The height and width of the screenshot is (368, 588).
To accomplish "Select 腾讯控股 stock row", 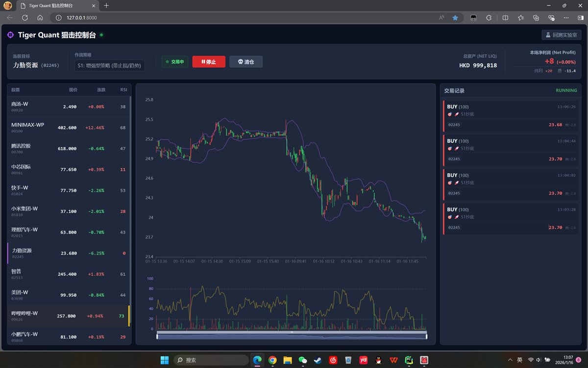I will click(x=69, y=148).
